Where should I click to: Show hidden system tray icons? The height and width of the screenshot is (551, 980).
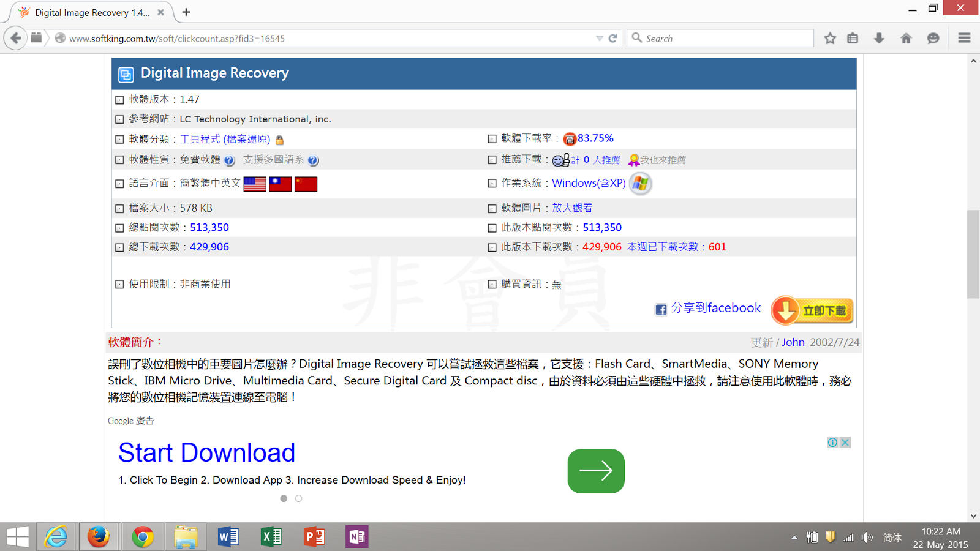click(794, 538)
